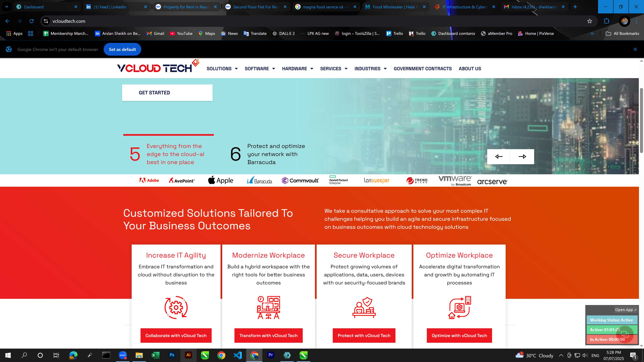Open GOVERNMENT CONTRACTS menu item
This screenshot has width=644, height=362.
pos(422,69)
